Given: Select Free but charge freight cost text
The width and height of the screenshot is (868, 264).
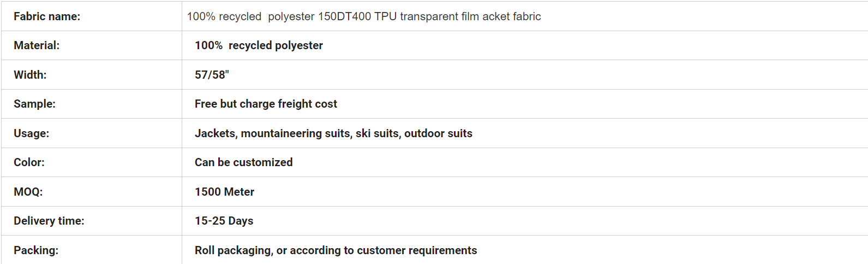Looking at the screenshot, I should tap(266, 104).
